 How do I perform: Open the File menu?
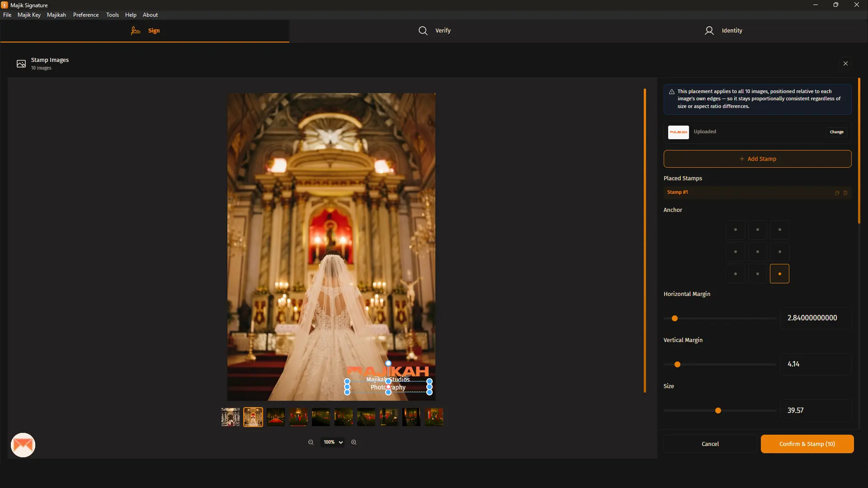7,15
